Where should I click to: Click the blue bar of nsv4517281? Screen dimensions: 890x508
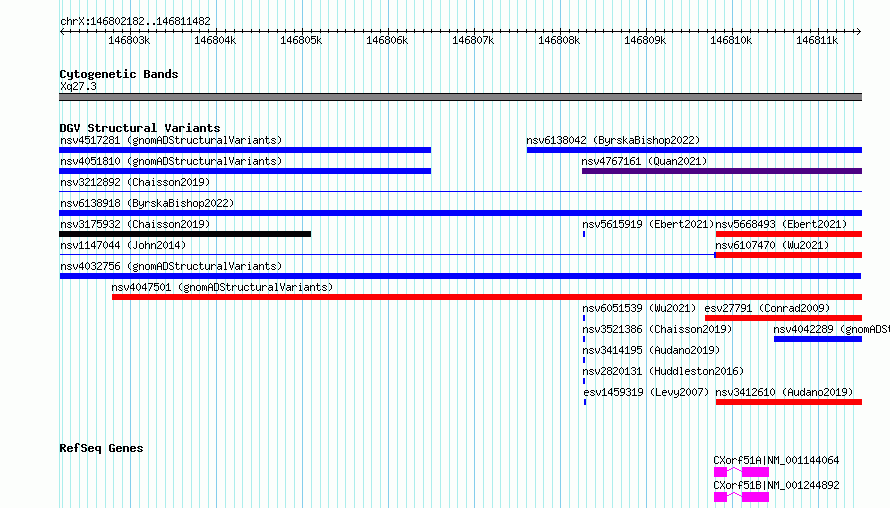[245, 150]
